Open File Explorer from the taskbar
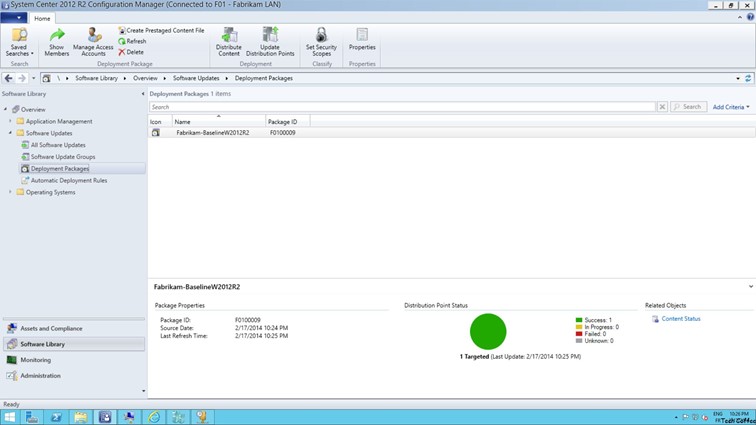The width and height of the screenshot is (756, 425). click(x=81, y=417)
